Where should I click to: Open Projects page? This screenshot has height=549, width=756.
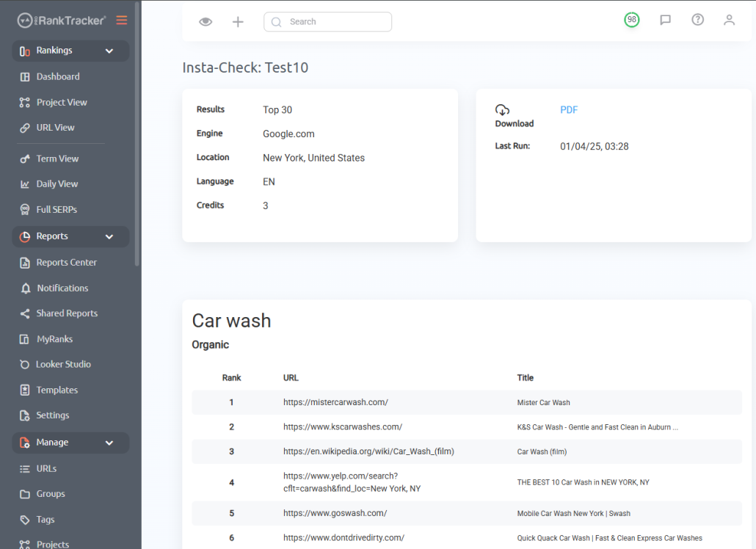click(53, 544)
